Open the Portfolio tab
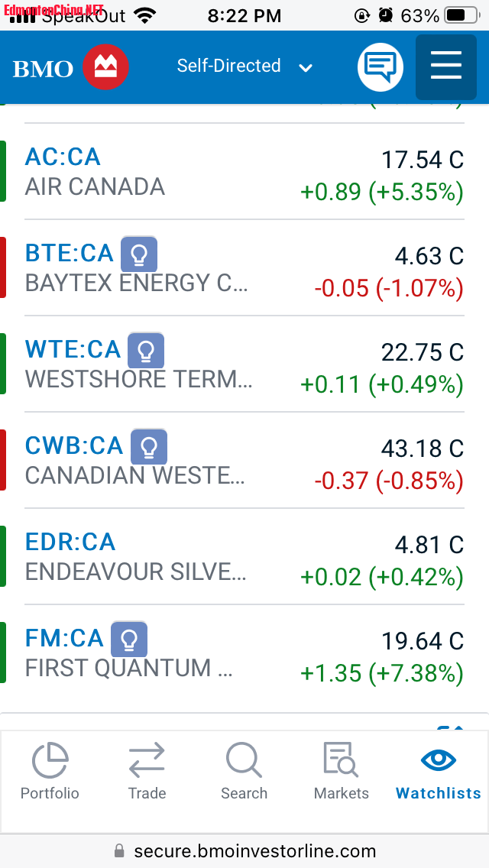This screenshot has width=489, height=868. tap(50, 772)
